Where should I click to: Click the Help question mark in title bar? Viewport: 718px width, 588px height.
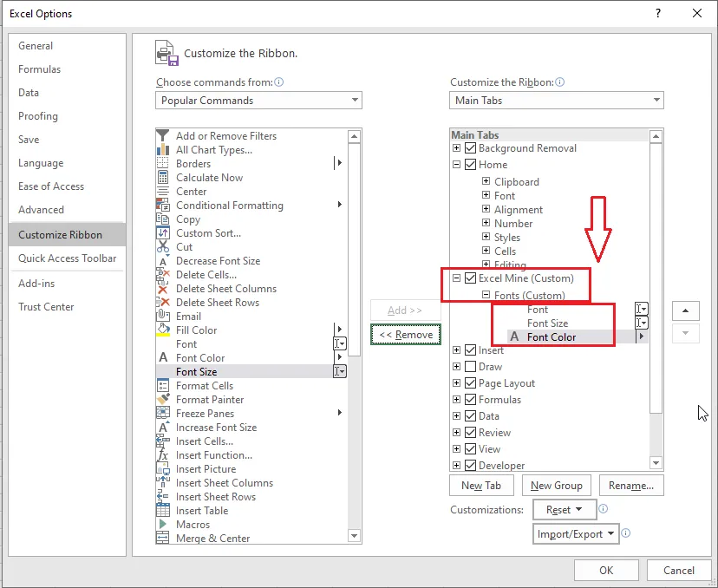click(x=658, y=13)
